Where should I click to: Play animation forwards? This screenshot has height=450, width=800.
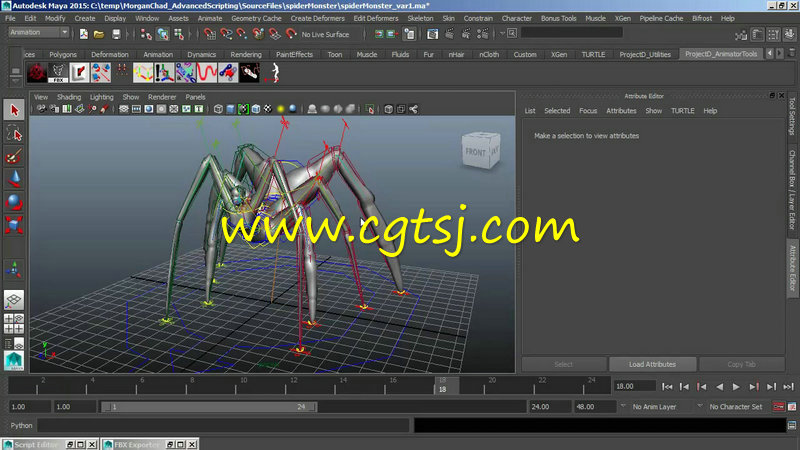(x=736, y=387)
